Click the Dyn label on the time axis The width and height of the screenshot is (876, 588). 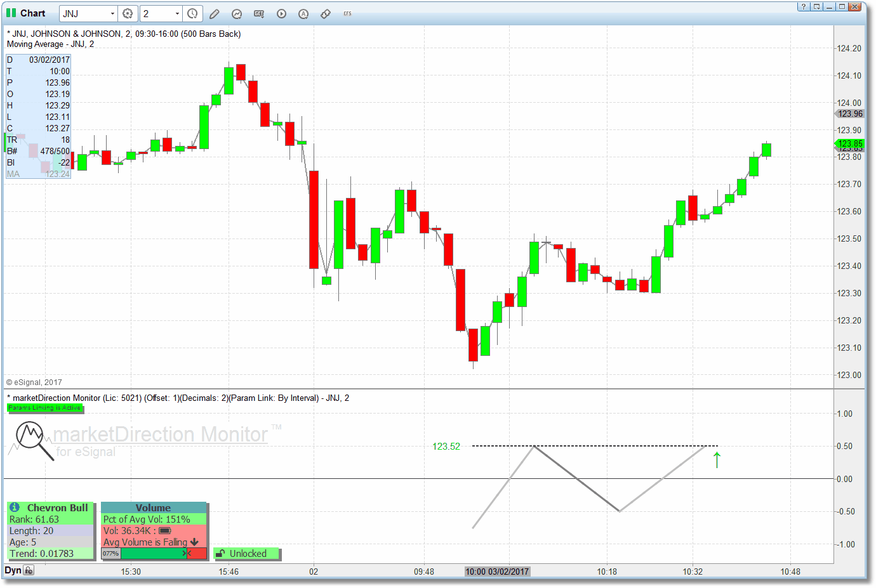pos(13,570)
